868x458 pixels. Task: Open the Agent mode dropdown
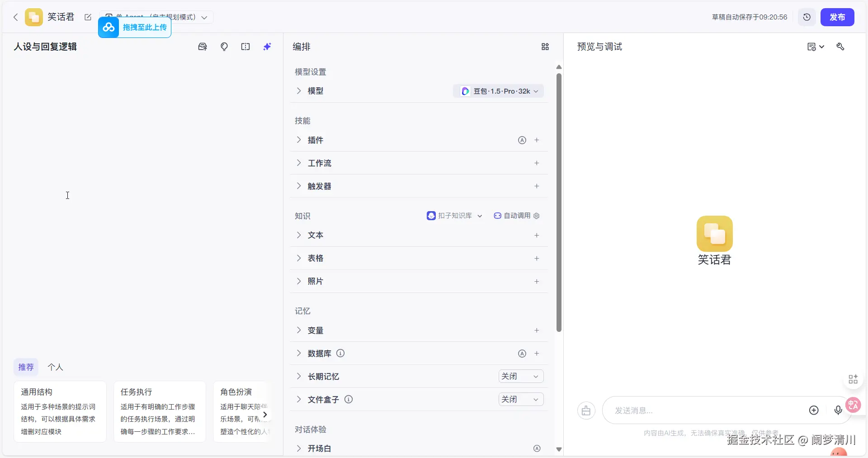pos(204,18)
